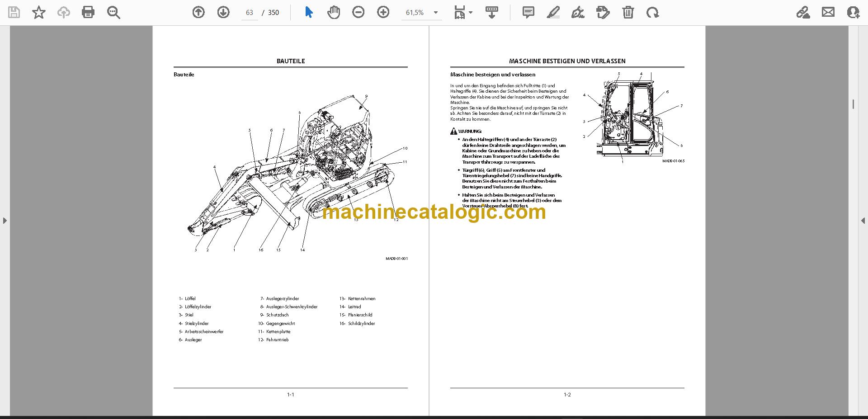Click the page number input field

click(x=250, y=13)
